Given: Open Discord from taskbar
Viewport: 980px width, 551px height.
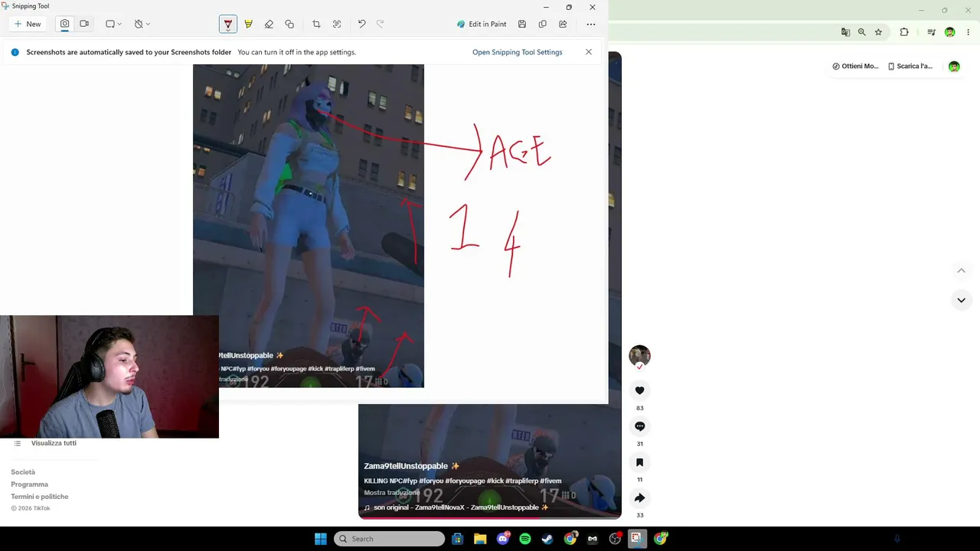Looking at the screenshot, I should pyautogui.click(x=503, y=539).
